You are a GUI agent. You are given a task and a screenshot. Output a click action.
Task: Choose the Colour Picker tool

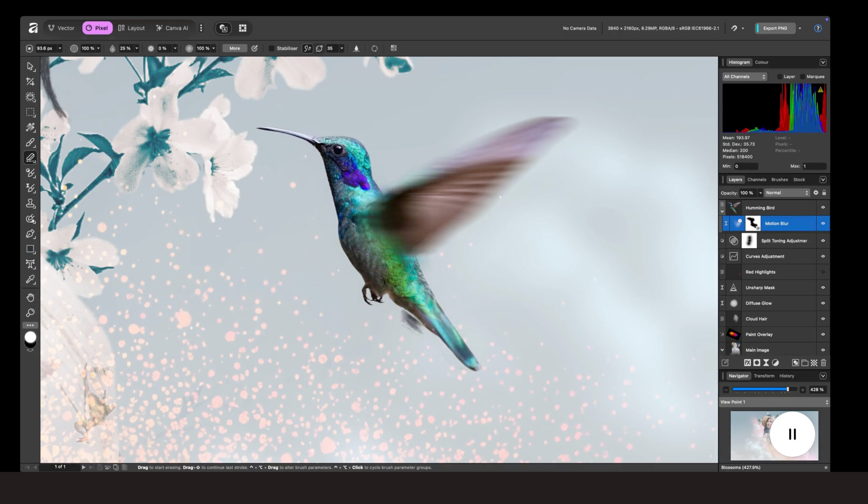tap(30, 279)
